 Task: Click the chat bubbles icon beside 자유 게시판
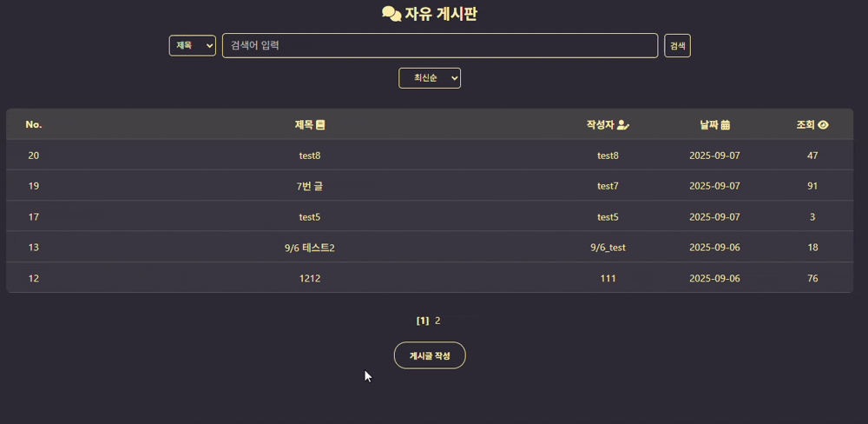coord(392,14)
